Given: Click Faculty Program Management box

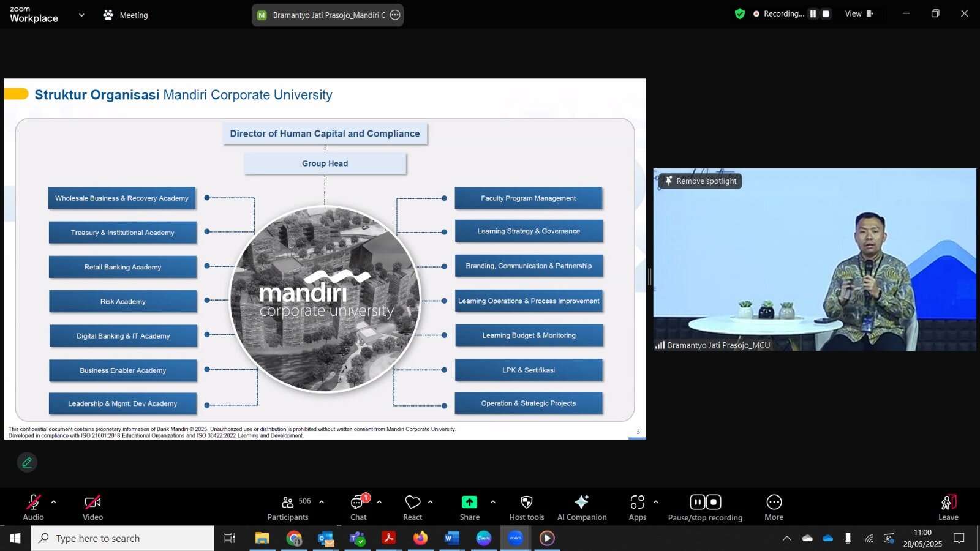Looking at the screenshot, I should coord(529,198).
